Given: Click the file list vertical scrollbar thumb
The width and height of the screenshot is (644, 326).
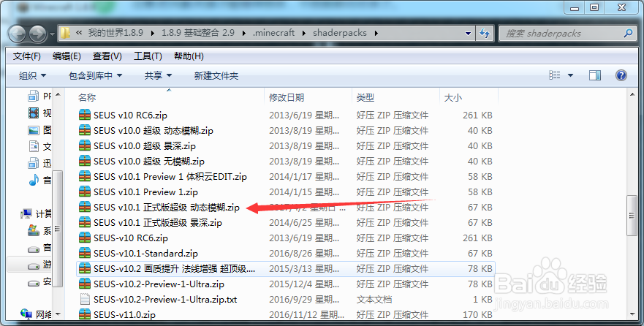Looking at the screenshot, I should pyautogui.click(x=632, y=216).
